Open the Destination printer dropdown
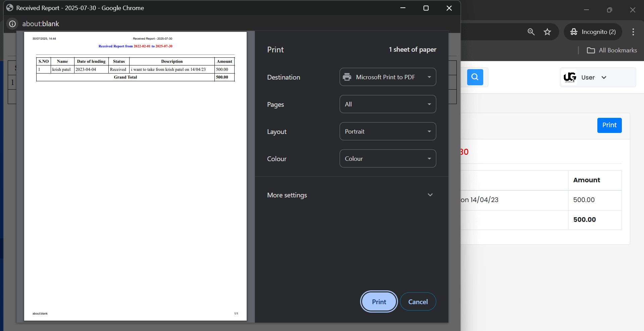The width and height of the screenshot is (644, 331). (x=388, y=77)
